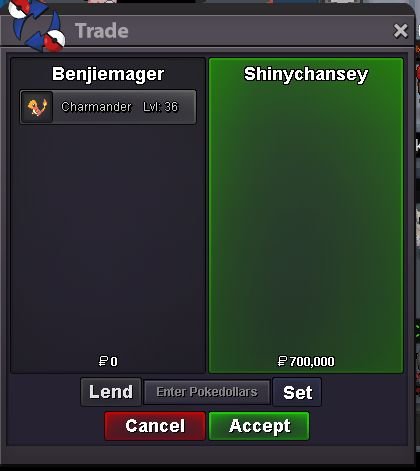This screenshot has height=471, width=420.
Task: Select the Charmander Lvl: 36 entry
Action: [x=108, y=107]
